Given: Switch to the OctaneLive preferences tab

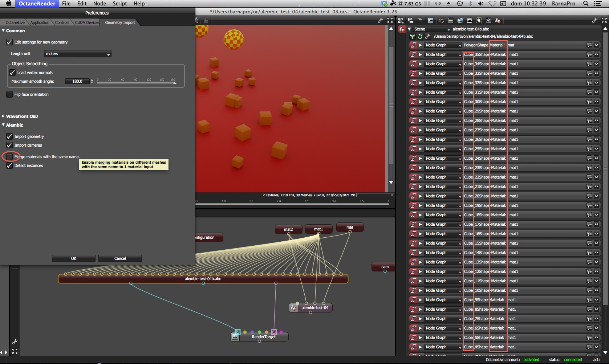Looking at the screenshot, I should pos(15,23).
